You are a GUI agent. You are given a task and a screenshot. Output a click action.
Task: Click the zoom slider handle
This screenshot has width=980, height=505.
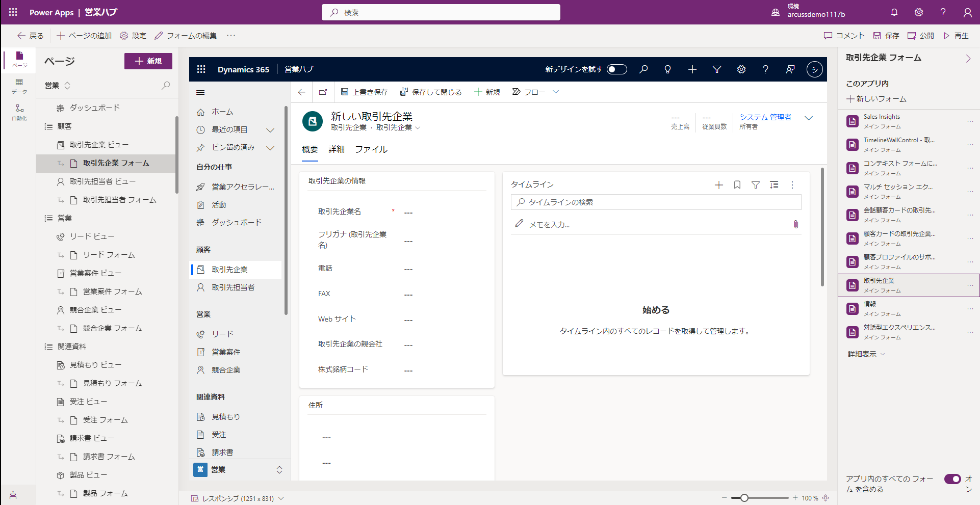click(x=744, y=498)
